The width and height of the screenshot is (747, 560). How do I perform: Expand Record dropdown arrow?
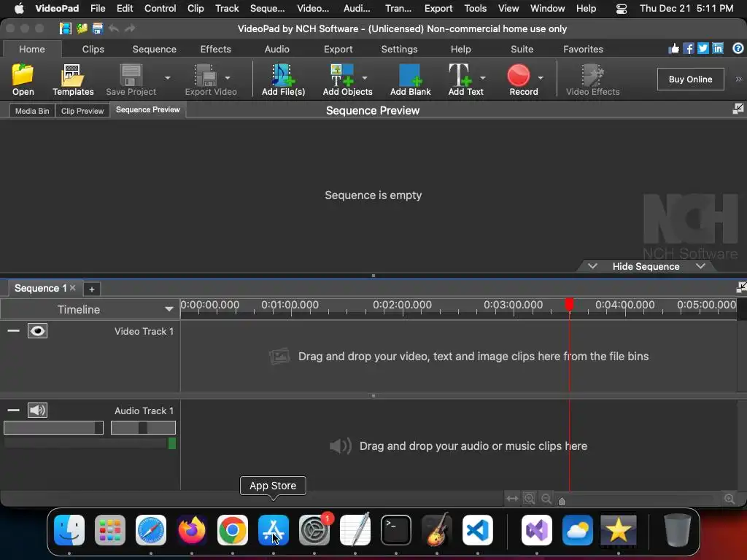pos(541,77)
